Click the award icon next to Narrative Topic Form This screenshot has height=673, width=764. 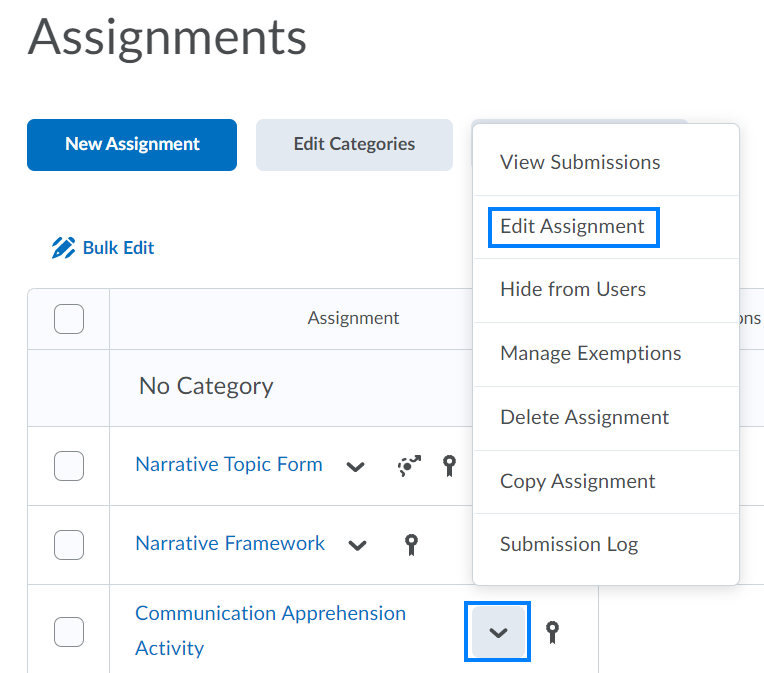point(449,465)
